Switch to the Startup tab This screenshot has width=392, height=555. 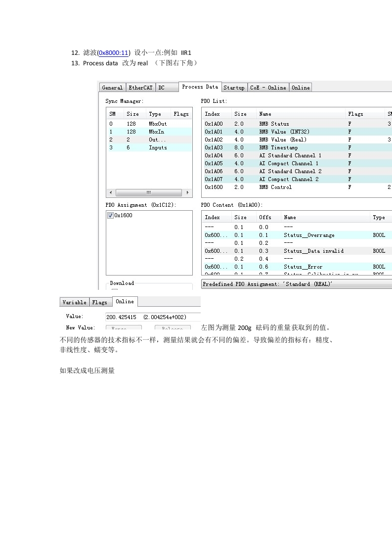pos(234,88)
